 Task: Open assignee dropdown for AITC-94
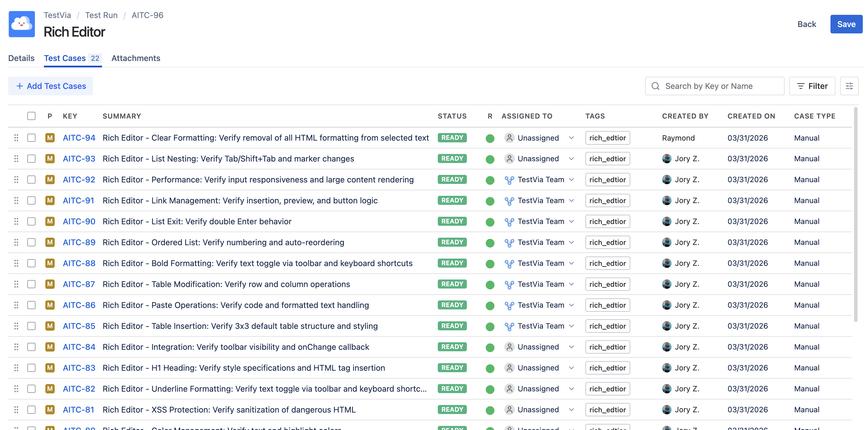[x=571, y=138]
